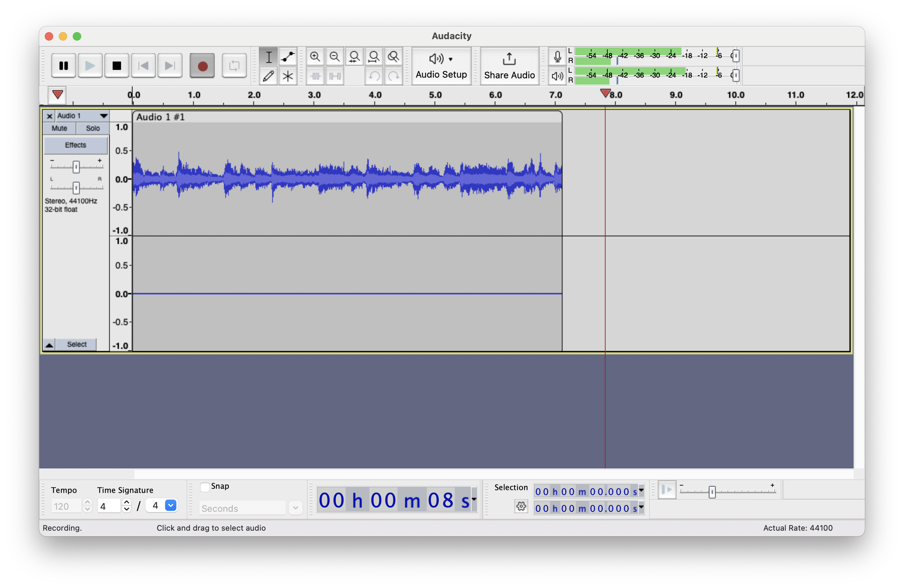Image resolution: width=904 pixels, height=588 pixels.
Task: Open the time display format dropdown arrow
Action: pos(474,500)
